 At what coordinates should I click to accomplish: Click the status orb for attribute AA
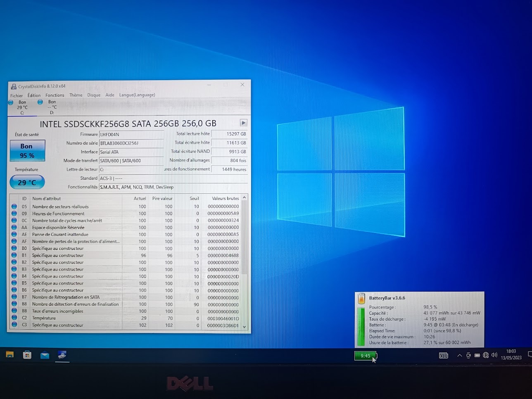[14, 228]
